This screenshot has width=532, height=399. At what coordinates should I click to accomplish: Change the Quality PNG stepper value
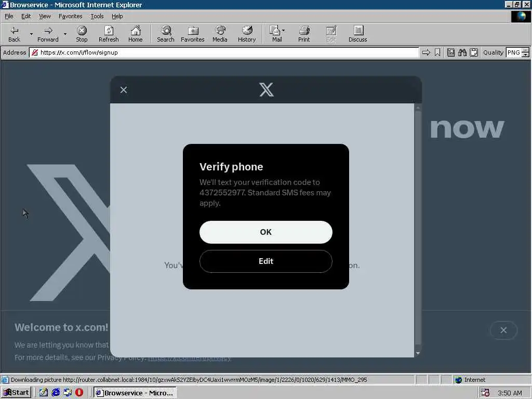[525, 52]
